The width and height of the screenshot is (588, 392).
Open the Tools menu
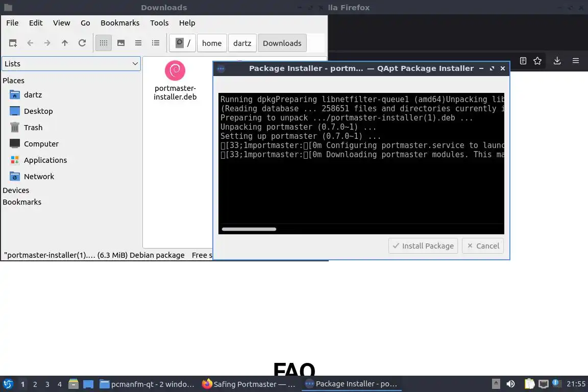click(x=159, y=23)
